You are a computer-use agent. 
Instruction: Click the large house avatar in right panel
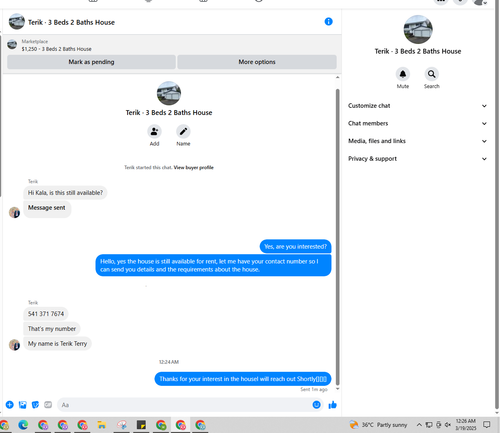point(418,29)
